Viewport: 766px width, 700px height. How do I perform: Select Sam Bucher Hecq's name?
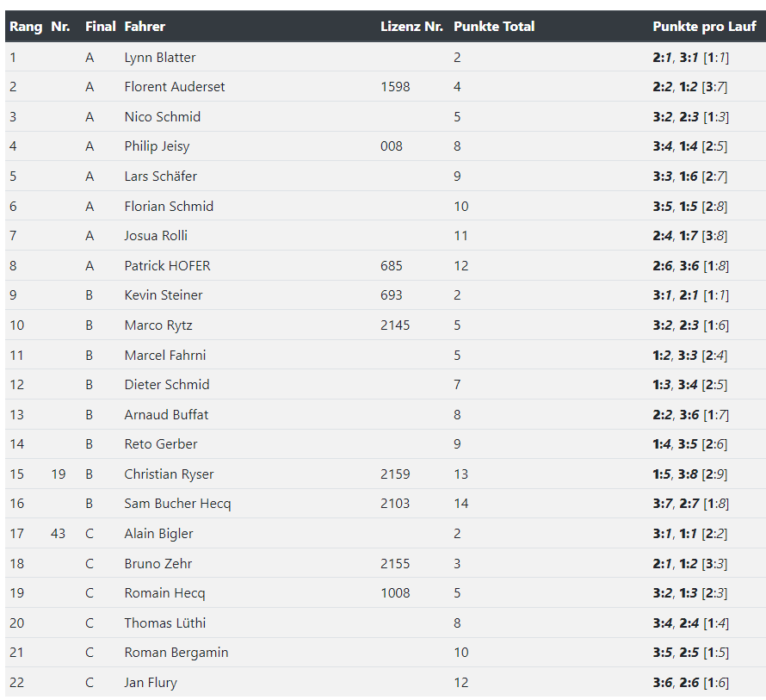(x=177, y=504)
